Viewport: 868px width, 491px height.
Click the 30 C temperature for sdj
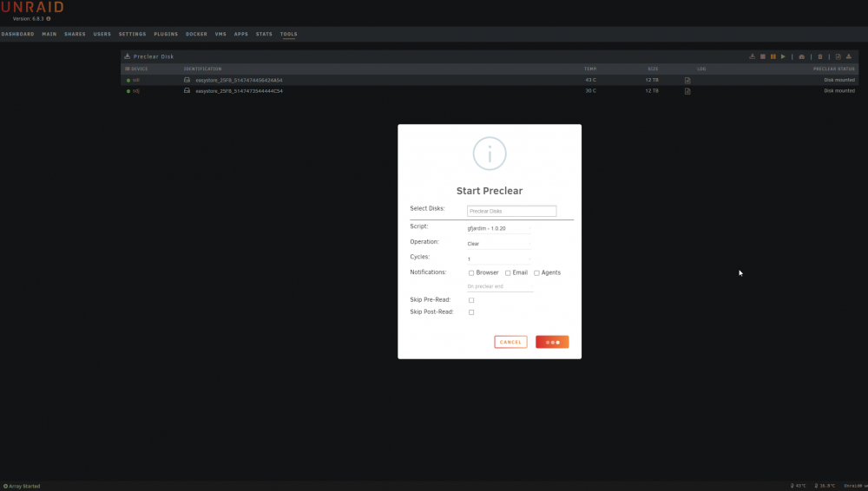[590, 90]
